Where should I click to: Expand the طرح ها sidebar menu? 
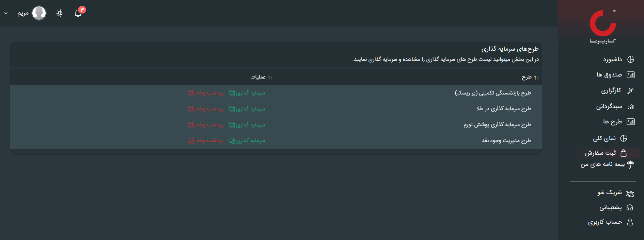(x=613, y=122)
